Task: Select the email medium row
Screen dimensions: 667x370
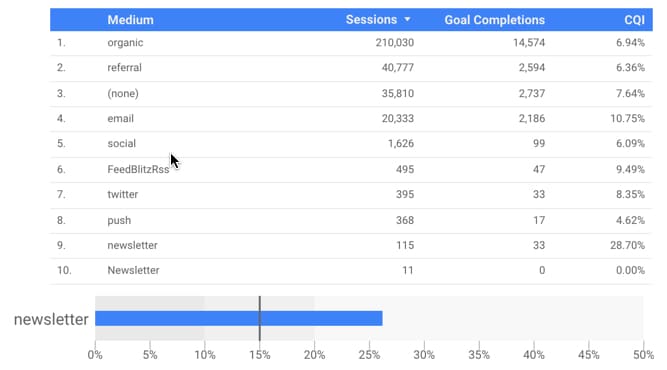Action: [351, 119]
